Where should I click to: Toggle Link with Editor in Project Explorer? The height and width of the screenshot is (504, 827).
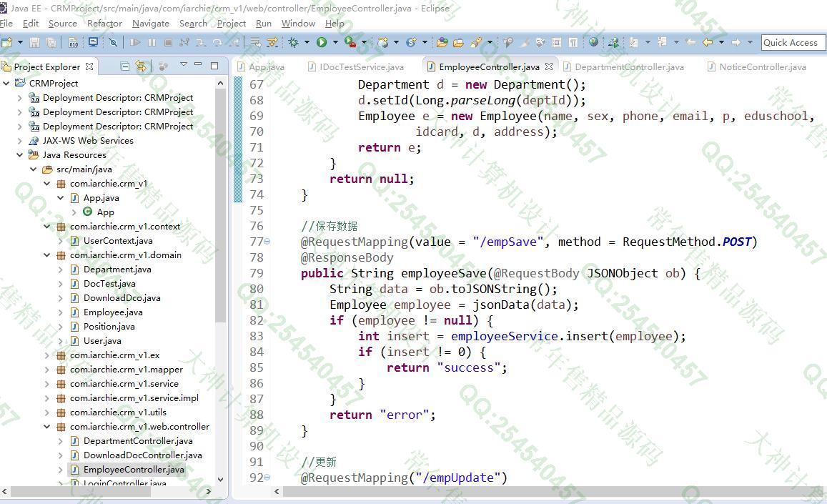[x=141, y=66]
